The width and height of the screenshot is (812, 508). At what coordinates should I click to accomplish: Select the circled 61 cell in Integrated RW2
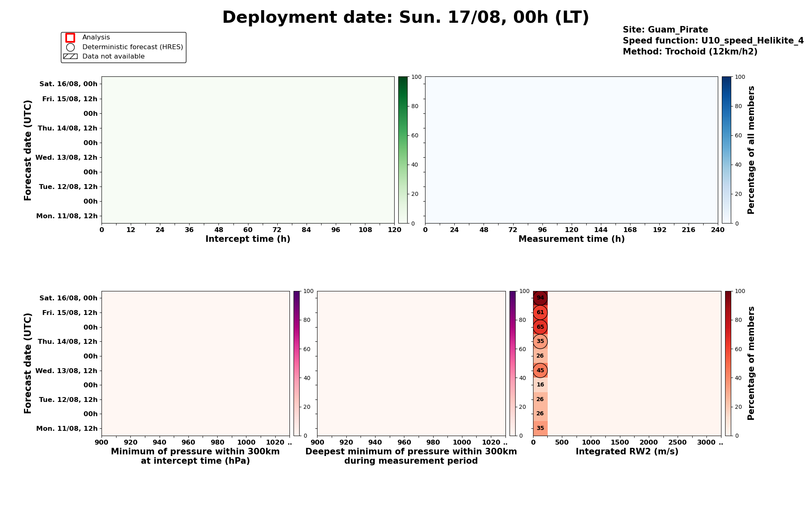pos(540,313)
